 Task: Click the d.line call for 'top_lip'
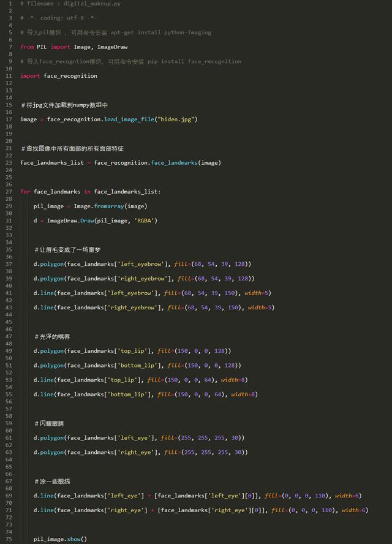click(140, 380)
